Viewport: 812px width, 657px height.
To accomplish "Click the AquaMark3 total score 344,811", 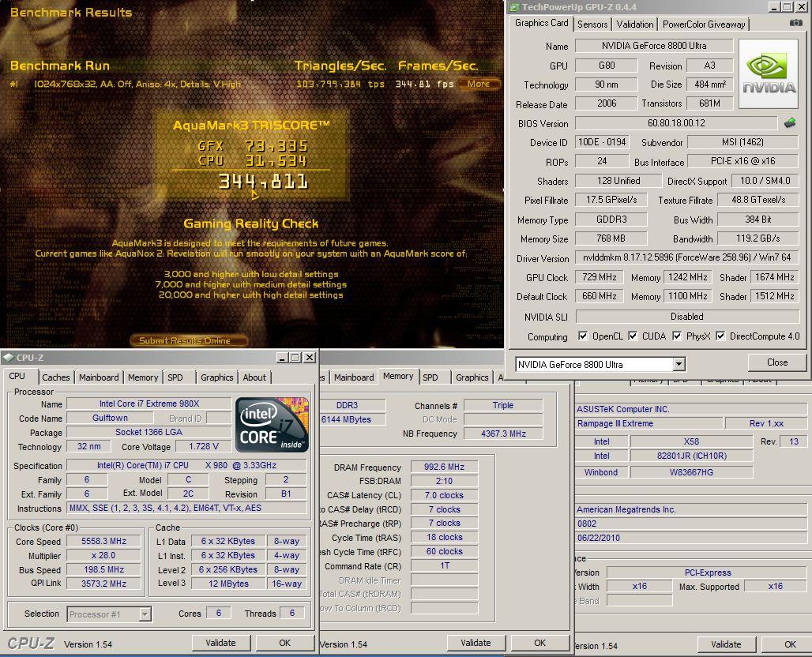I will [x=263, y=182].
